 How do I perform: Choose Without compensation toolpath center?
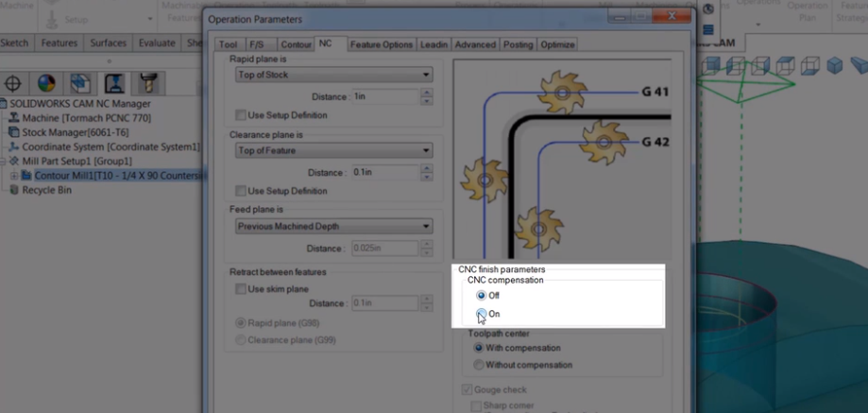tap(479, 365)
